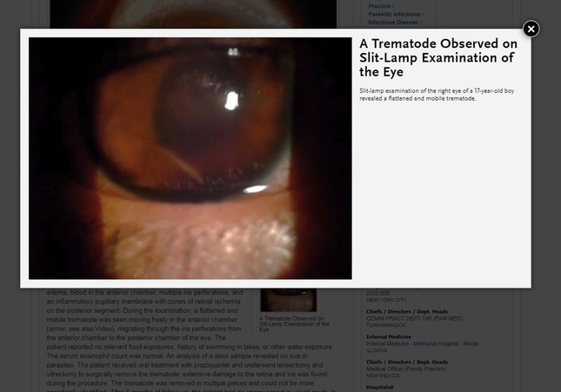
Task: Open the Parasitic Infections topic link
Action: (396, 14)
